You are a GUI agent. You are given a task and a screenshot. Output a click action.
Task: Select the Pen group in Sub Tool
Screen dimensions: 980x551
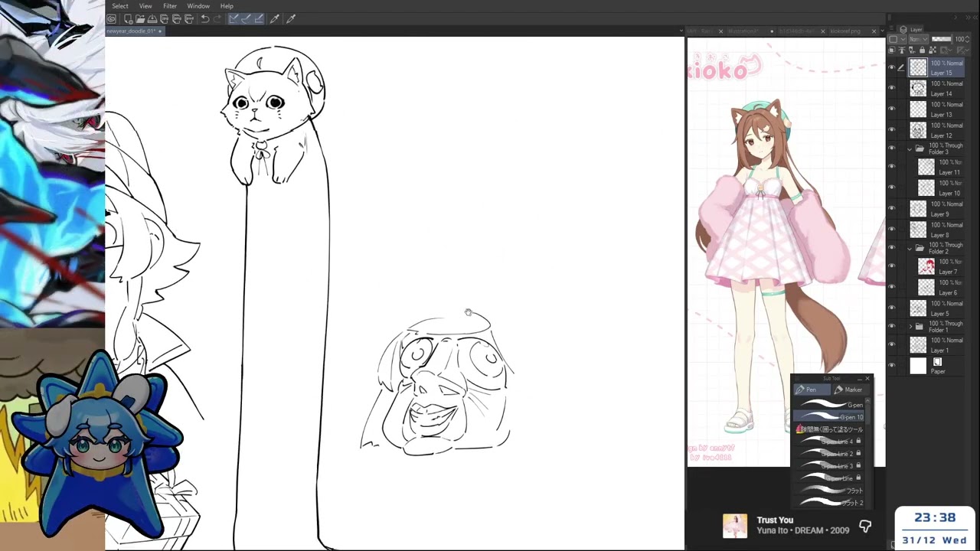(x=812, y=390)
